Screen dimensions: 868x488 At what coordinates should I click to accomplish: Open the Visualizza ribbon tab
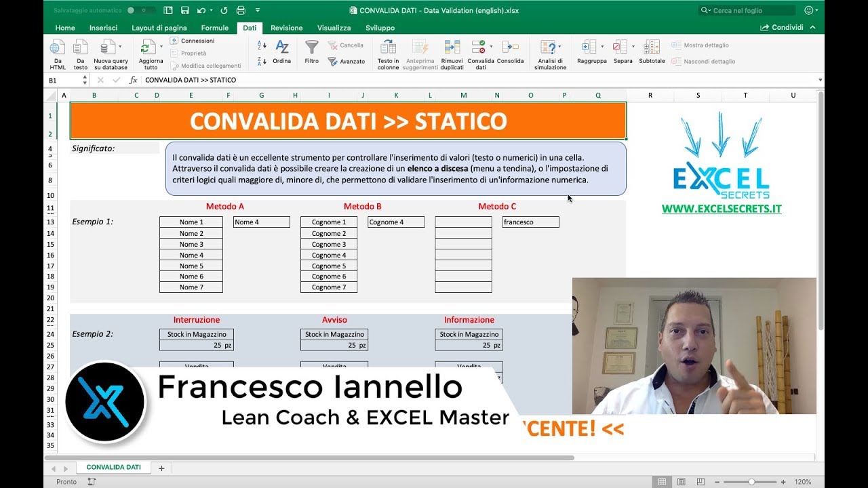(x=334, y=28)
